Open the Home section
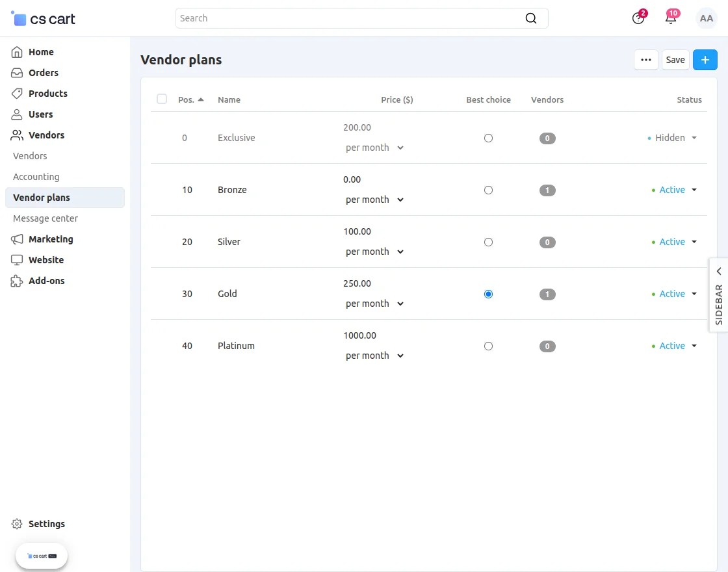Image resolution: width=728 pixels, height=572 pixels. click(x=41, y=52)
